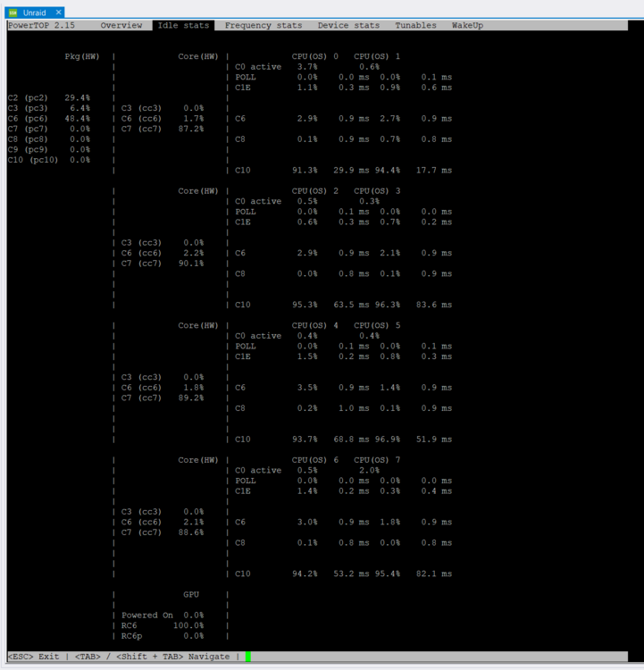Click the C7 (cc7) 90.1% value

point(191,264)
